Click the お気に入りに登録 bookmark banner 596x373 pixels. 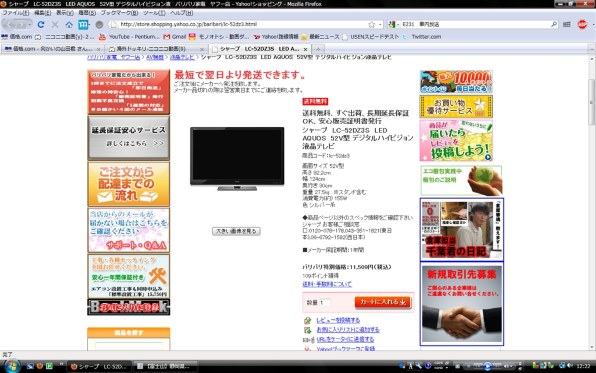click(x=128, y=307)
